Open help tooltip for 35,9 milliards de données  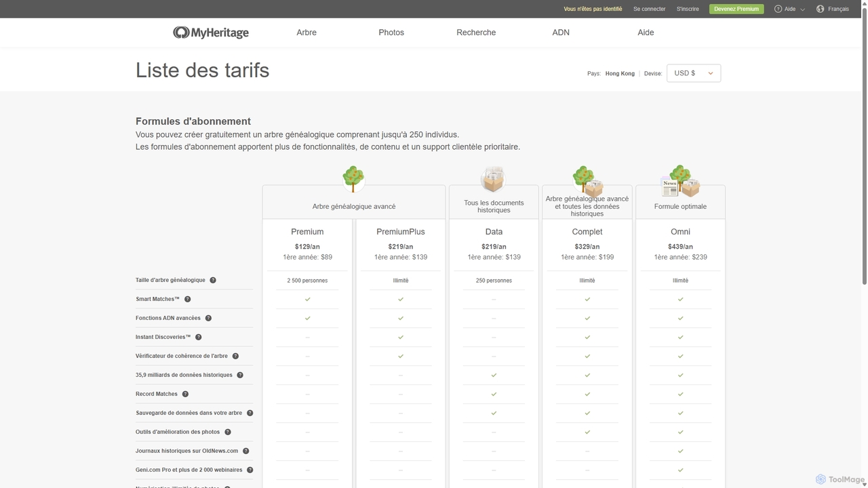pos(240,375)
